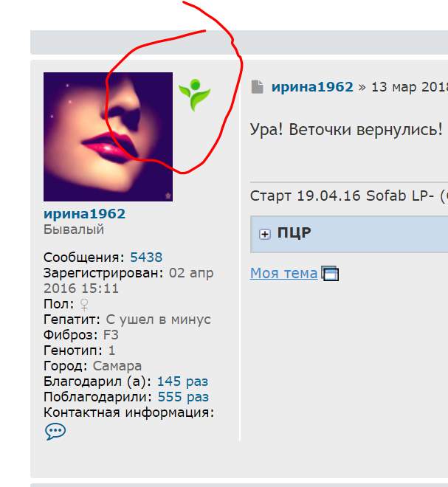The width and height of the screenshot is (448, 487).
Task: Click the female gender symbol icon
Action: click(x=84, y=304)
